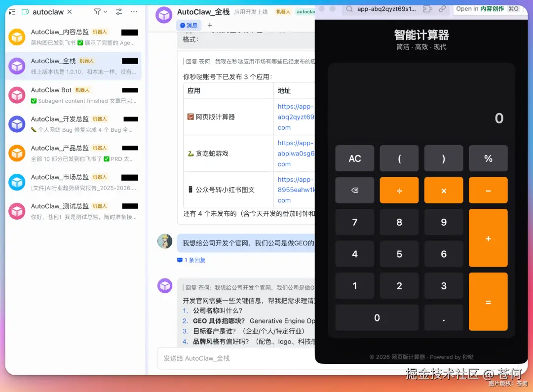Open the three-dot more options menu
Screen dimensions: 533x392
click(134, 11)
